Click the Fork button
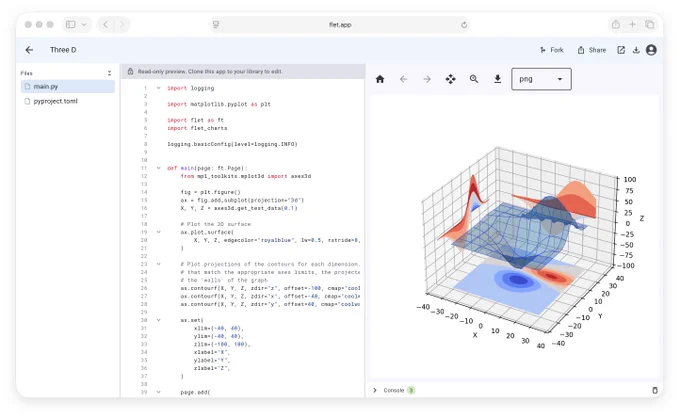 pos(552,50)
